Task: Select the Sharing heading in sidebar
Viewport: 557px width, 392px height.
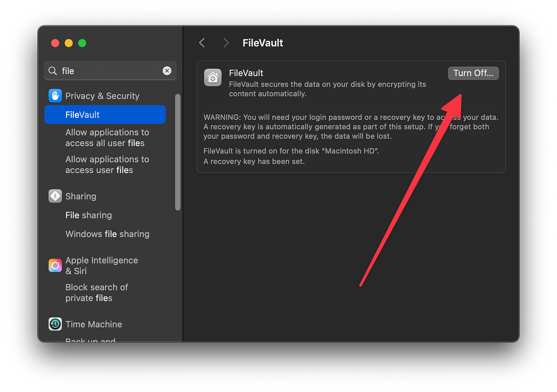Action: pos(81,196)
